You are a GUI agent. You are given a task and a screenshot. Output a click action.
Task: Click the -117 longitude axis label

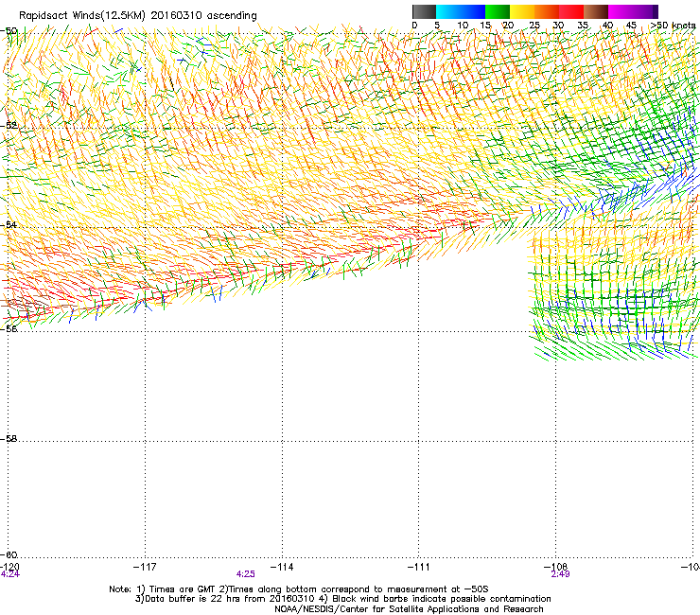145,567
